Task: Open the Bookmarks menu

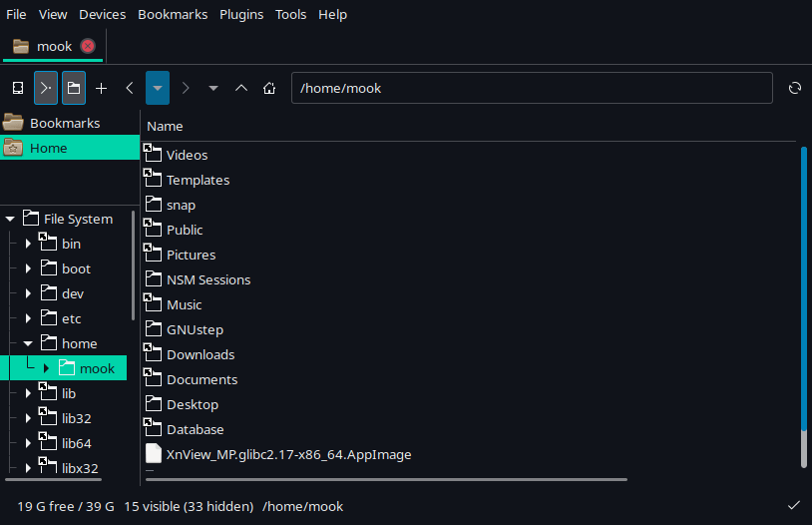Action: pos(173,15)
